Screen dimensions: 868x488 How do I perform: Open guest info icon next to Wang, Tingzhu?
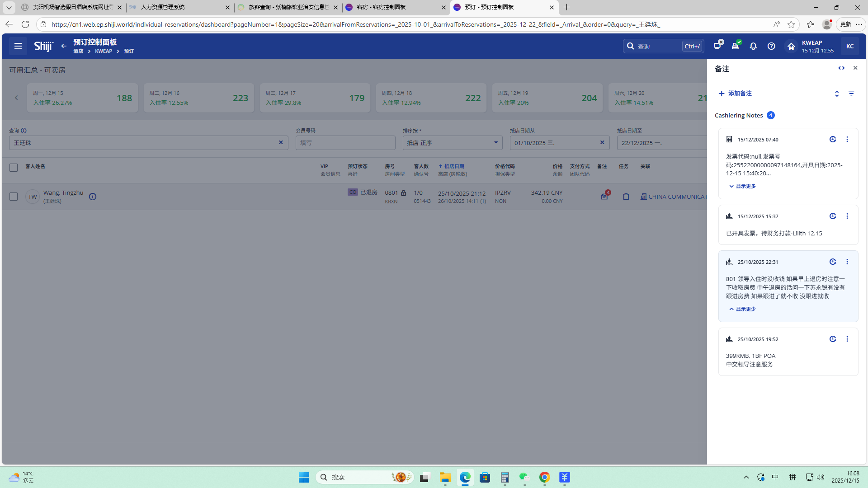(x=93, y=197)
